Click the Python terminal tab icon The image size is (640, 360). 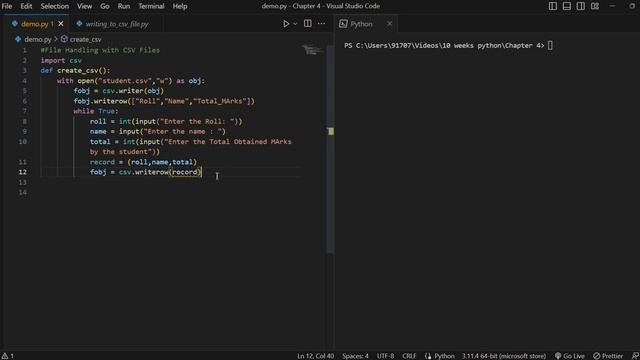(x=343, y=24)
